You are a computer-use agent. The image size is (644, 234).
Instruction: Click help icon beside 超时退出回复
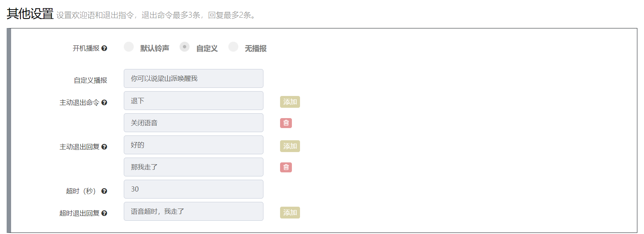(x=104, y=213)
